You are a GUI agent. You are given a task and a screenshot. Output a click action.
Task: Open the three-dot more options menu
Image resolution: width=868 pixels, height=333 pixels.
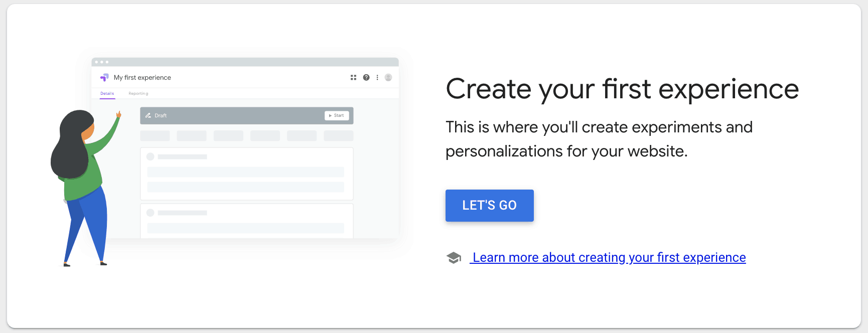tap(377, 77)
